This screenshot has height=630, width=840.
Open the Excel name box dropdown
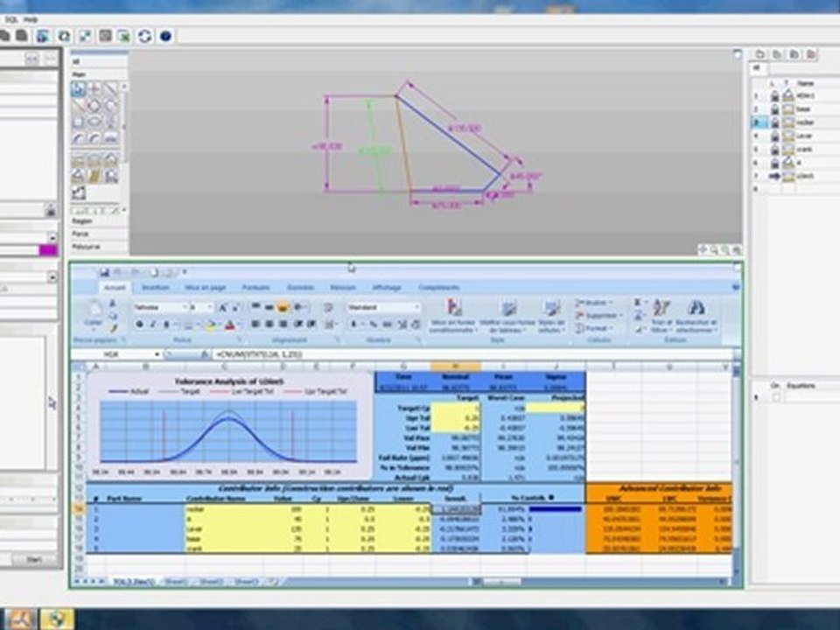tap(157, 354)
